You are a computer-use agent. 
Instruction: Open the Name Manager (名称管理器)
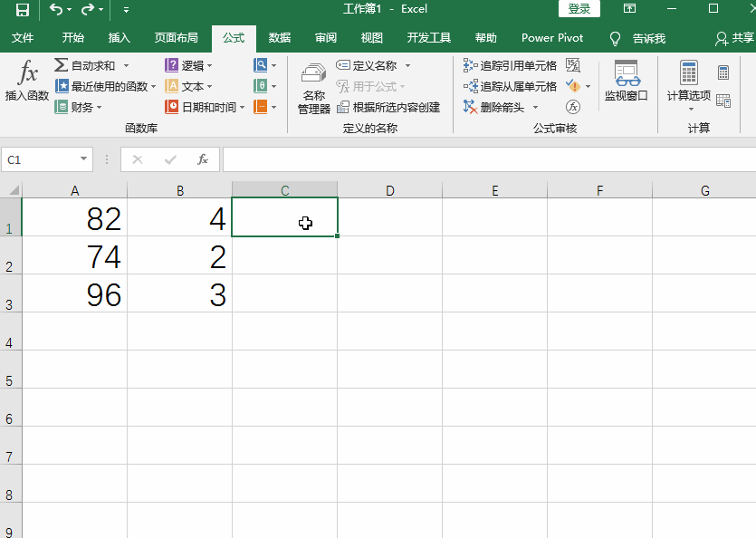click(x=311, y=88)
